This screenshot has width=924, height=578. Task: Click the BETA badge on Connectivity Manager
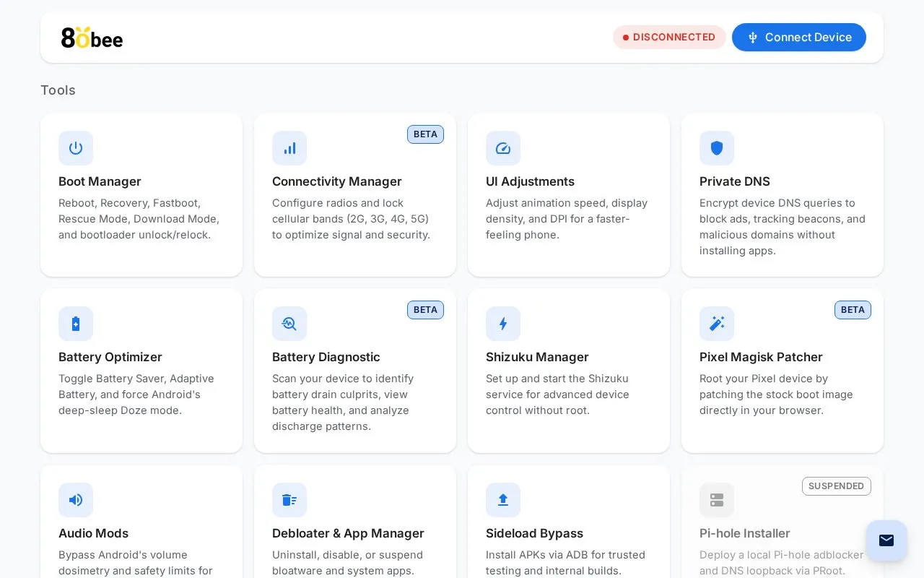pyautogui.click(x=425, y=134)
